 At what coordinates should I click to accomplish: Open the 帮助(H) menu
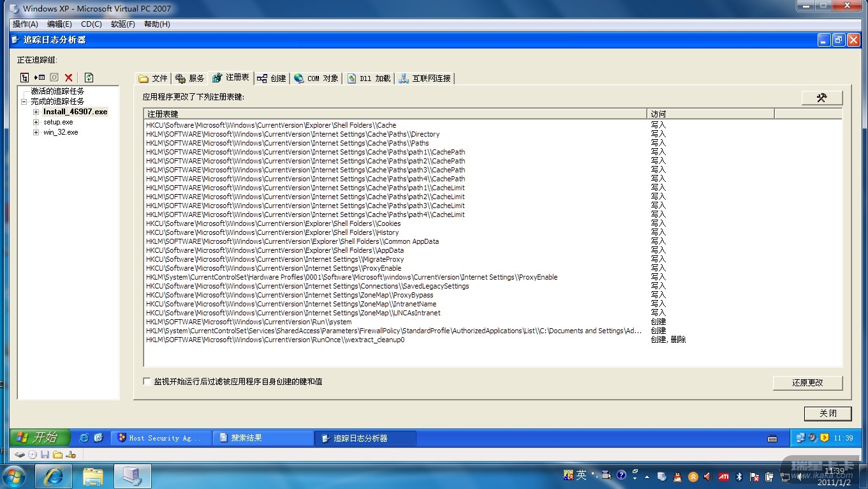pos(157,24)
